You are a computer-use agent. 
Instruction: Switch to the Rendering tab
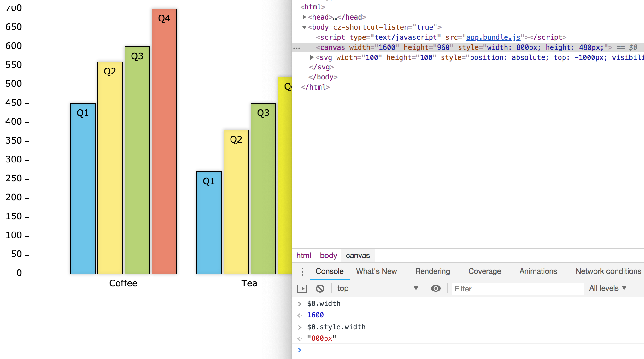coord(432,271)
